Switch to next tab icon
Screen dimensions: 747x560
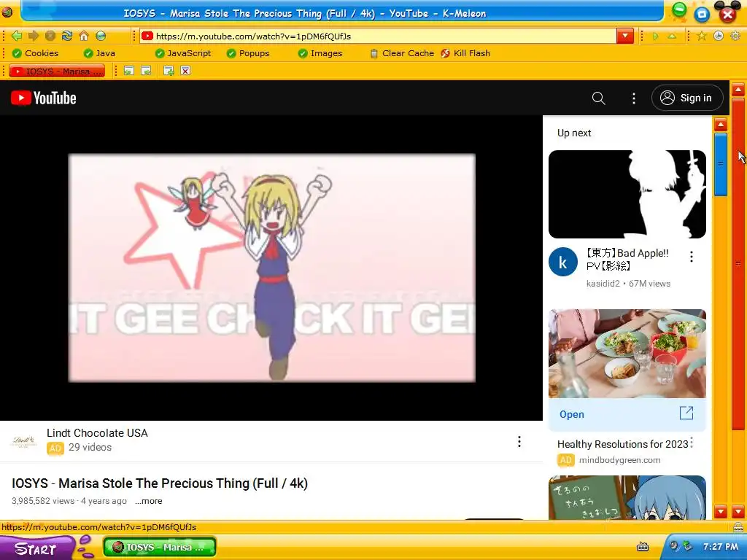point(146,71)
